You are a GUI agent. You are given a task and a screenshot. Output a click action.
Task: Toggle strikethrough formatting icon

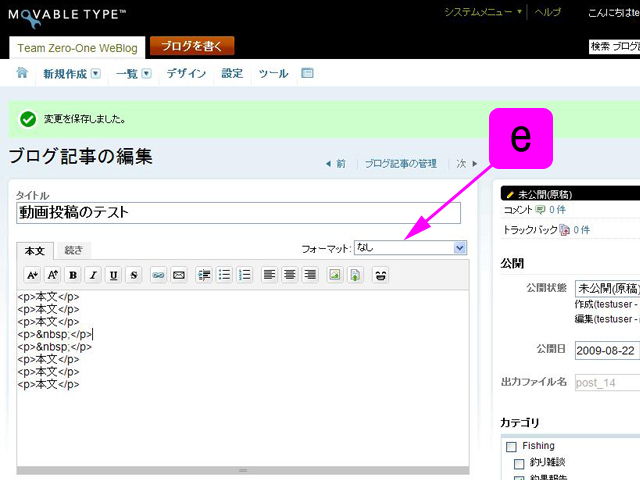coord(134,275)
